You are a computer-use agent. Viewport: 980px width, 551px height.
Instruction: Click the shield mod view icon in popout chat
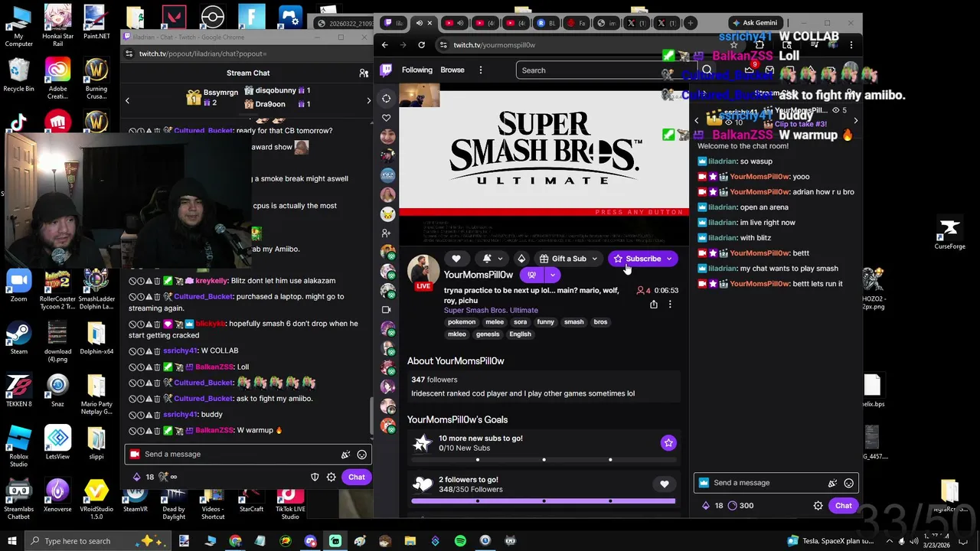[x=315, y=478]
